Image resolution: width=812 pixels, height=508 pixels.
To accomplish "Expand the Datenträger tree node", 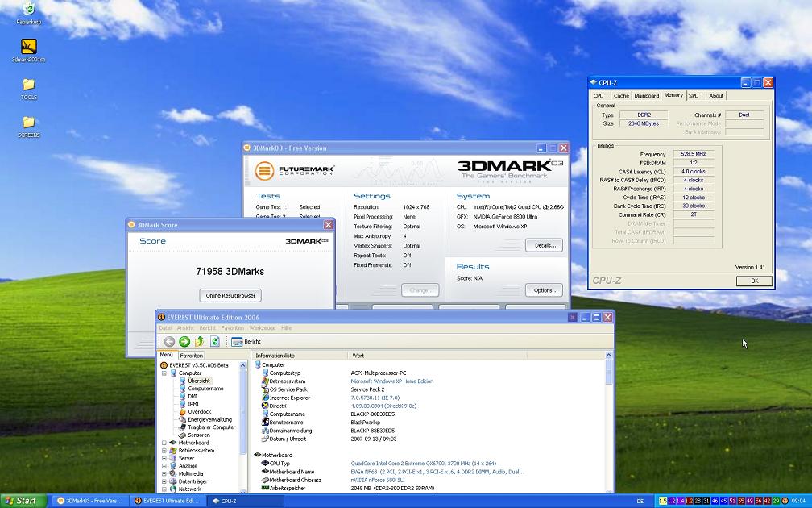I will pyautogui.click(x=164, y=481).
